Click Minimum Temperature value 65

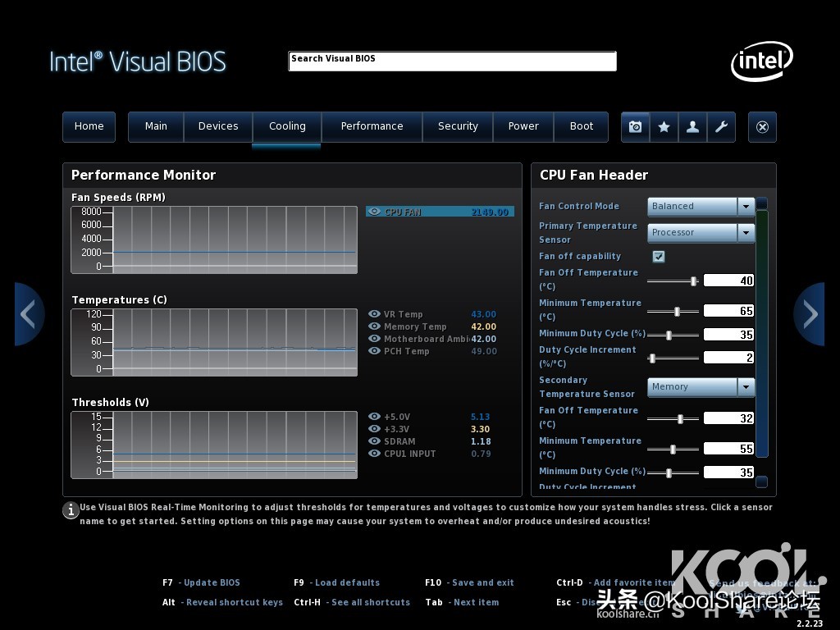click(728, 311)
